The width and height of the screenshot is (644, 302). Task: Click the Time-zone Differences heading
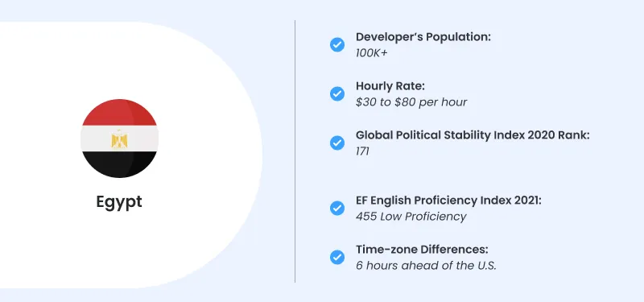(422, 250)
